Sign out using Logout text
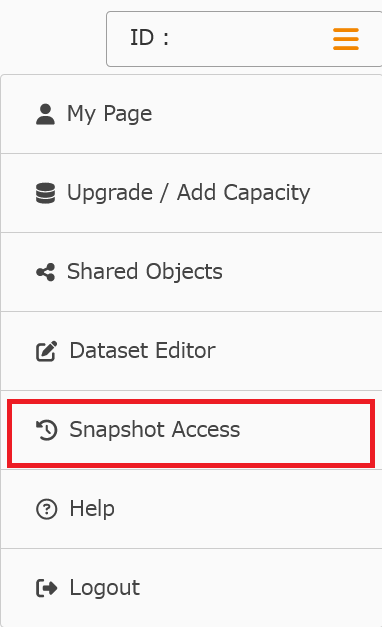Image resolution: width=382 pixels, height=627 pixels. tap(105, 587)
